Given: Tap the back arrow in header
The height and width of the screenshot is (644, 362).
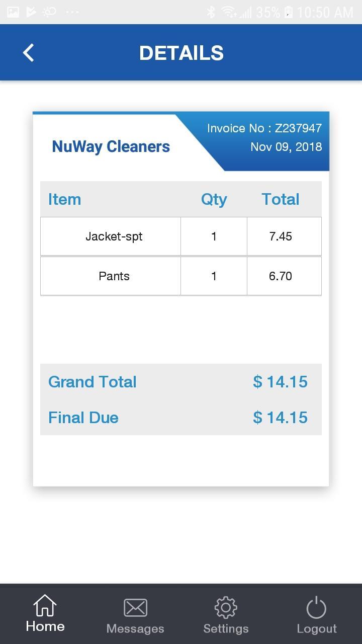Looking at the screenshot, I should pyautogui.click(x=29, y=52).
